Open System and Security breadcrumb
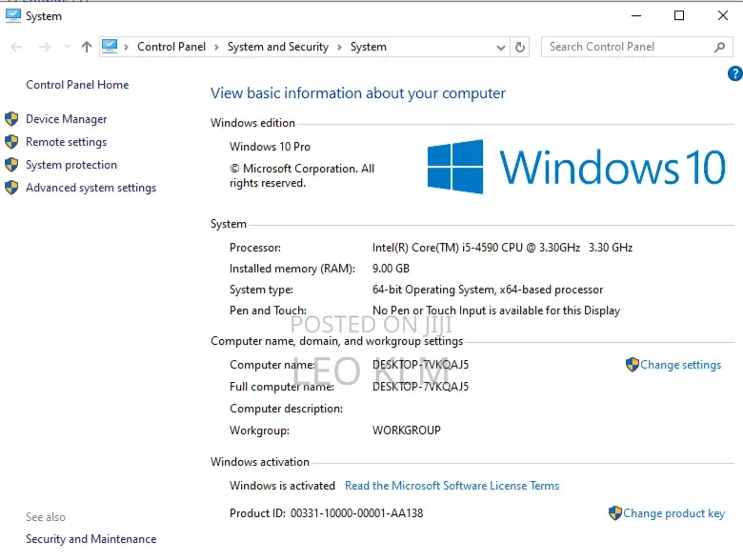Screen dimensions: 743x560 point(278,47)
